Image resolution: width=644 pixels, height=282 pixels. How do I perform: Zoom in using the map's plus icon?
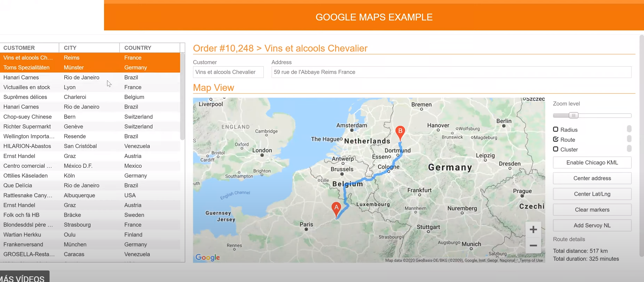pyautogui.click(x=533, y=230)
